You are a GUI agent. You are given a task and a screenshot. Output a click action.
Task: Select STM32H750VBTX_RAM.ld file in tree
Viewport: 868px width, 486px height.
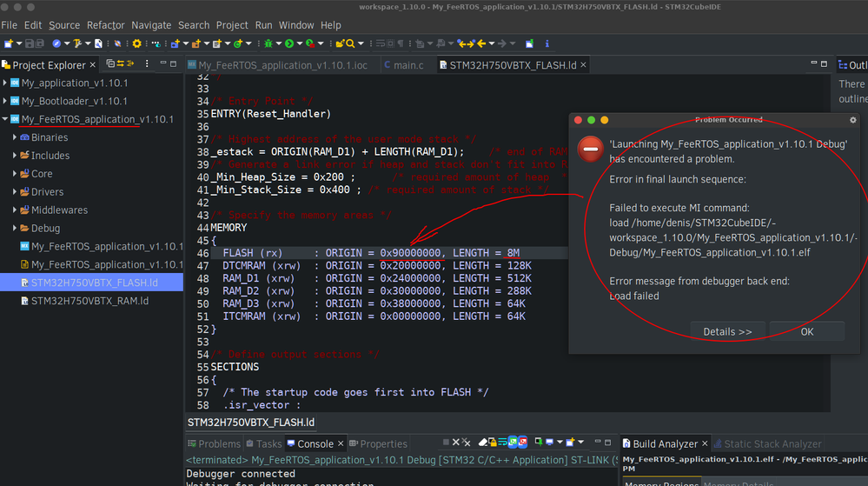[89, 301]
